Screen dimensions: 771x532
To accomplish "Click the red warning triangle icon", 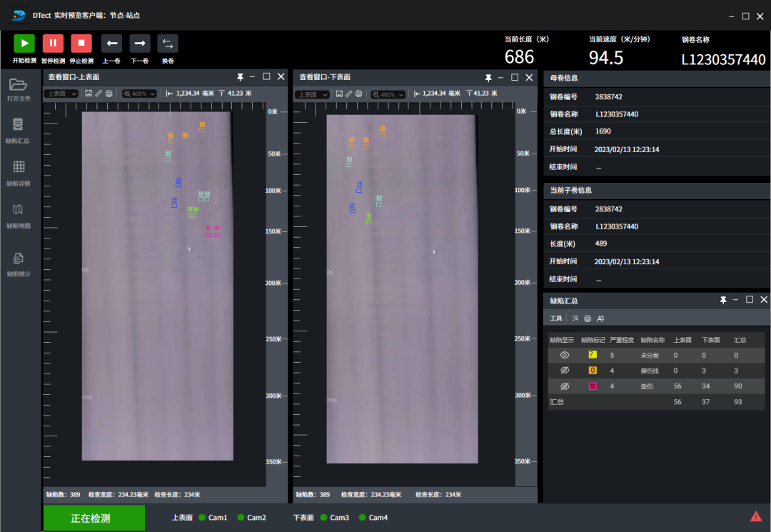I will (x=756, y=516).
